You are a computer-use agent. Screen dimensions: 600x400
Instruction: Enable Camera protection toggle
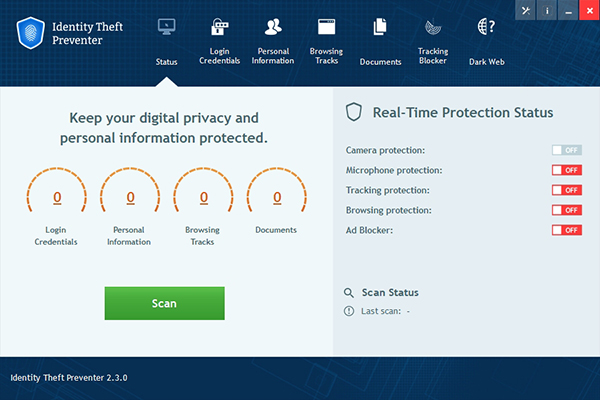pos(566,150)
